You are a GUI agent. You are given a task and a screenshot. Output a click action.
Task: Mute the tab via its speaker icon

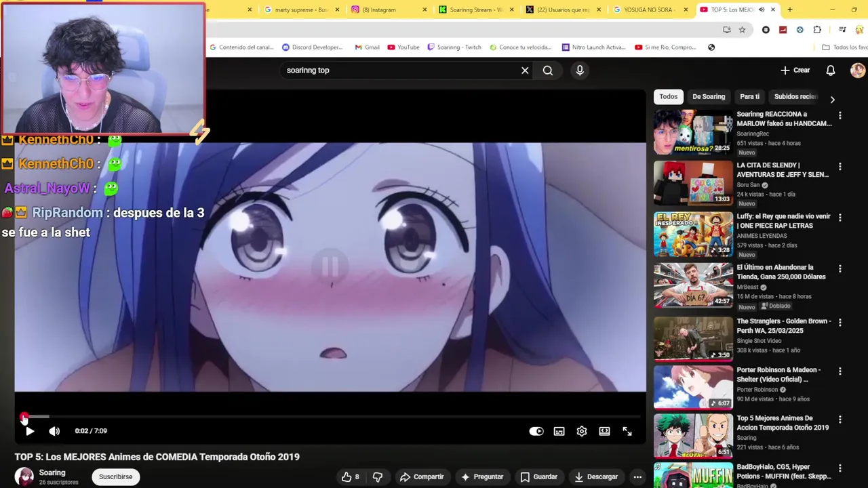click(x=762, y=9)
